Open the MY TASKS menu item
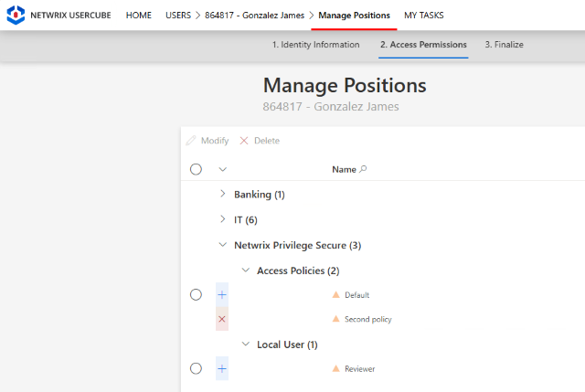Image resolution: width=585 pixels, height=392 pixels. 424,16
